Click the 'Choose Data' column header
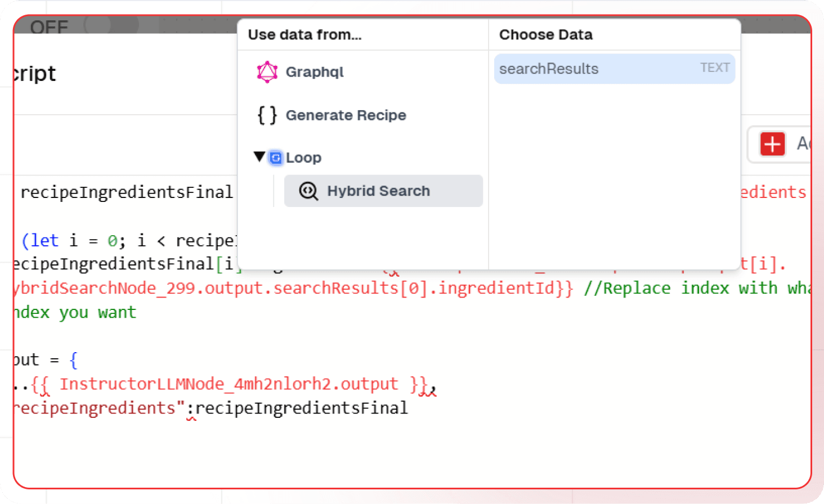This screenshot has width=824, height=504. (x=545, y=35)
